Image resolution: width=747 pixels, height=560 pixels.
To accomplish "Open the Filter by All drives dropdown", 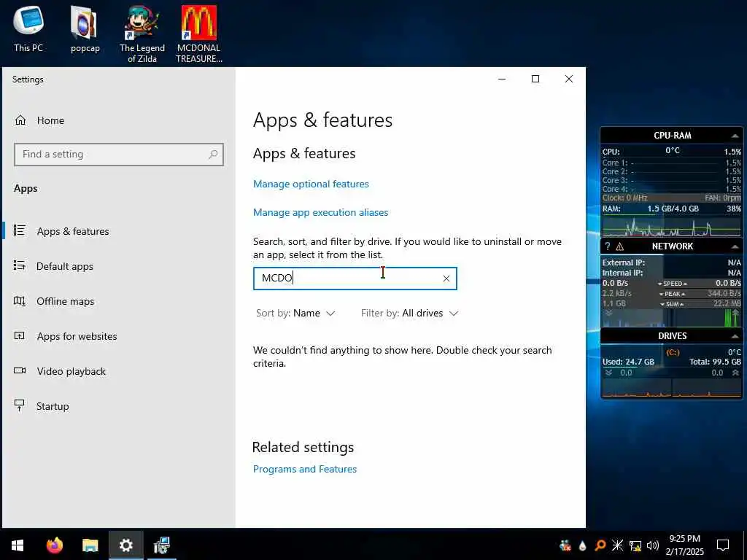I will click(x=409, y=314).
